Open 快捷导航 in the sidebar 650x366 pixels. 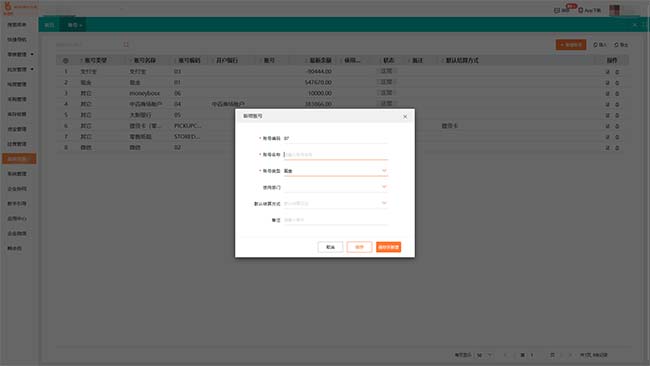17,39
